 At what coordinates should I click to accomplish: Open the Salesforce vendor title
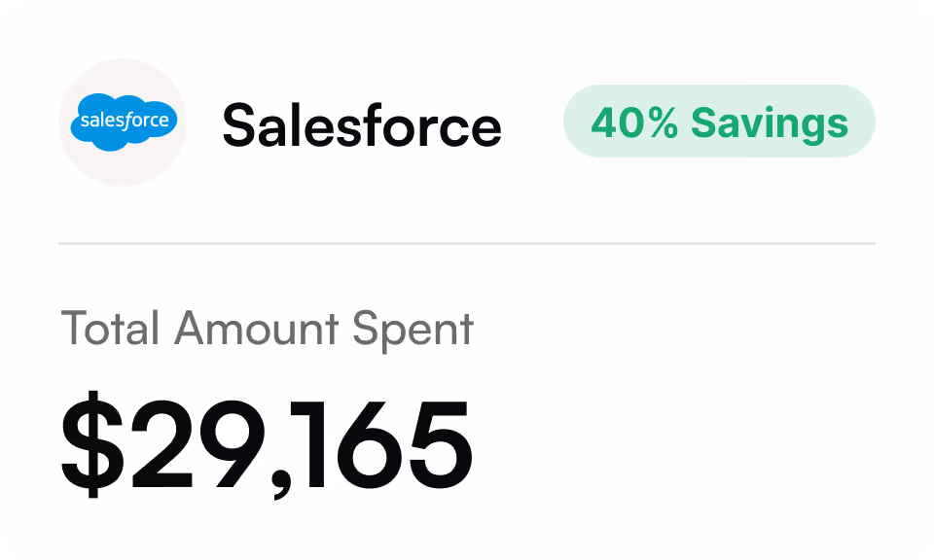(362, 125)
